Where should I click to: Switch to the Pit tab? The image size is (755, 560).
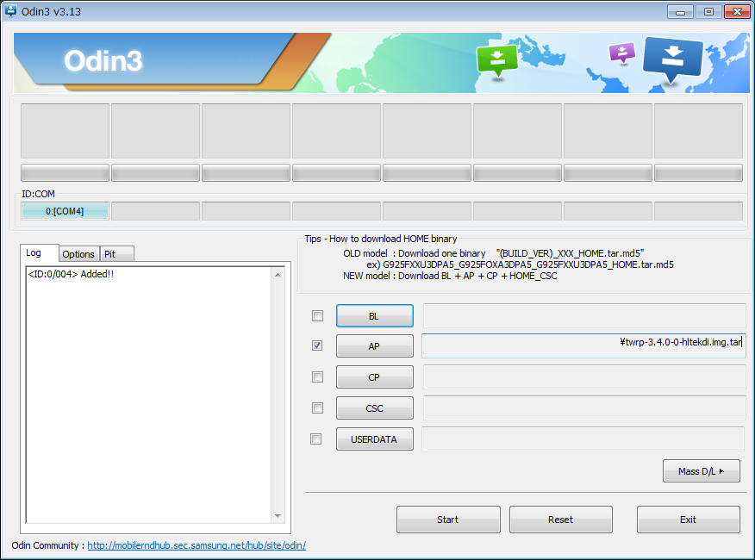tap(116, 254)
